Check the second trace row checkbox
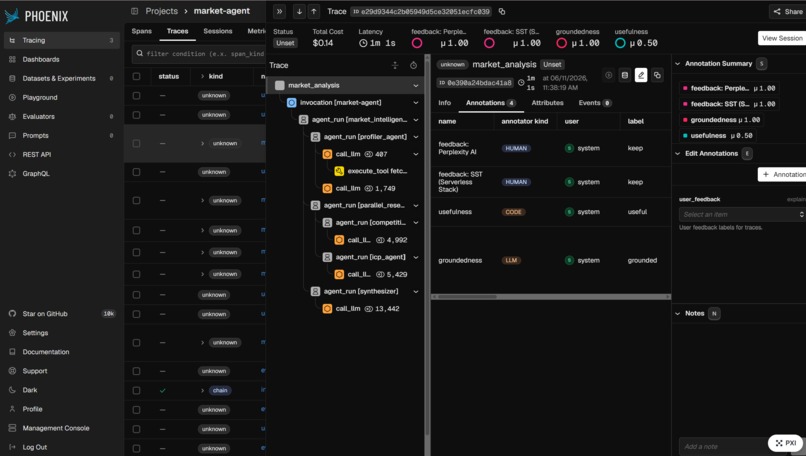Image resolution: width=806 pixels, height=456 pixels. point(136,115)
